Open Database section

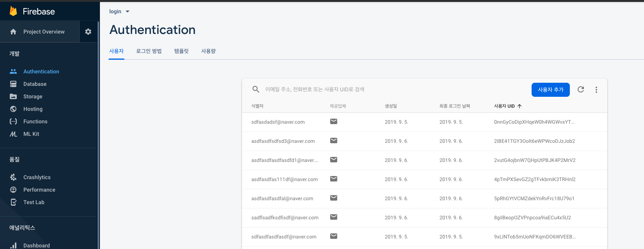35,84
